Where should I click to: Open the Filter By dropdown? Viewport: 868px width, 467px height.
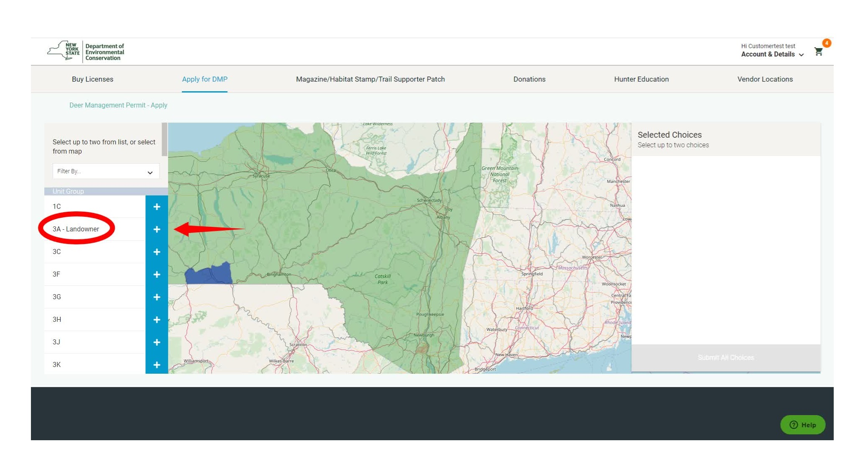pos(106,172)
